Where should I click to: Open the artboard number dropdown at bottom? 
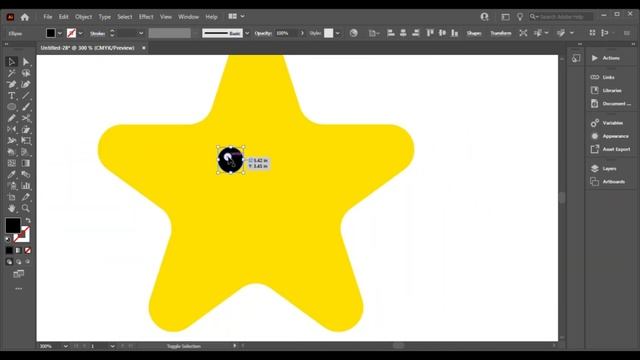(112, 346)
